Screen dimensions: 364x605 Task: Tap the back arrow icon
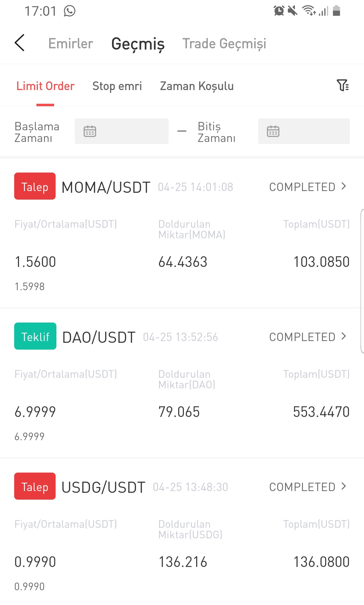pos(19,43)
